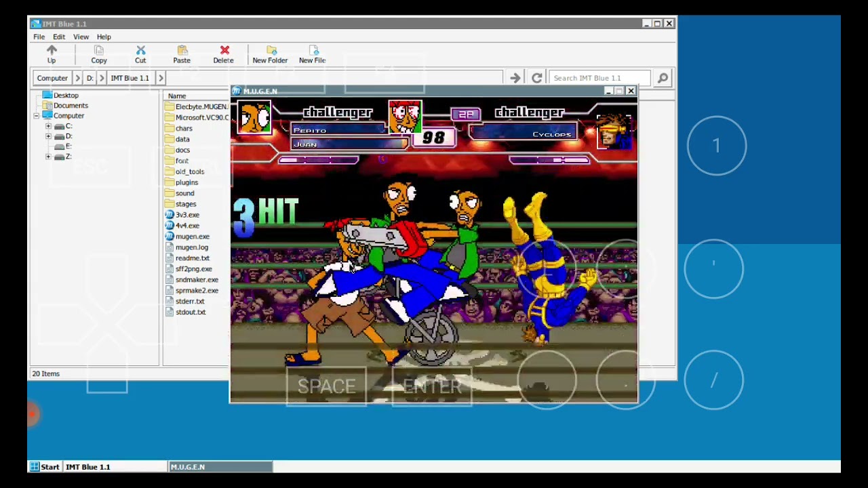Select the E: drive in the tree
This screenshot has height=488, width=868.
(62, 146)
